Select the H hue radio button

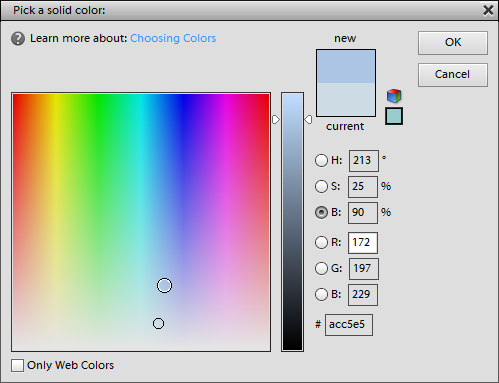pos(321,160)
